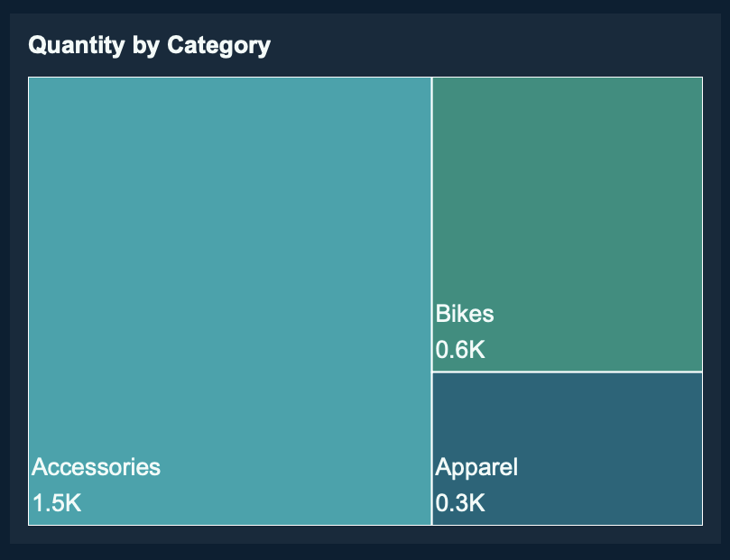Click the 'Apparel' text label
The width and height of the screenshot is (730, 560).
click(x=476, y=467)
